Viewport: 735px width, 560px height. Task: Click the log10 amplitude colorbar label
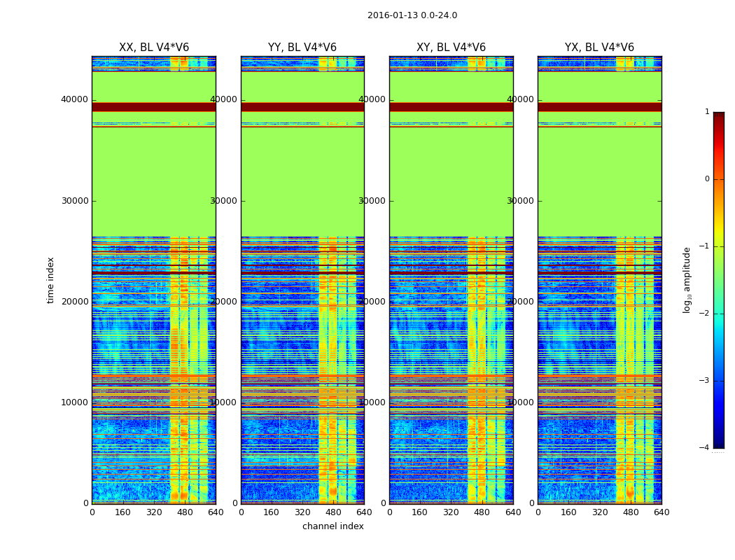pyautogui.click(x=687, y=280)
